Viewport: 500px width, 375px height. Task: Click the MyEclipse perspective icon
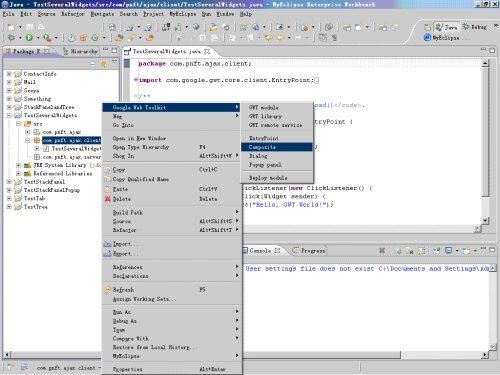[427, 37]
